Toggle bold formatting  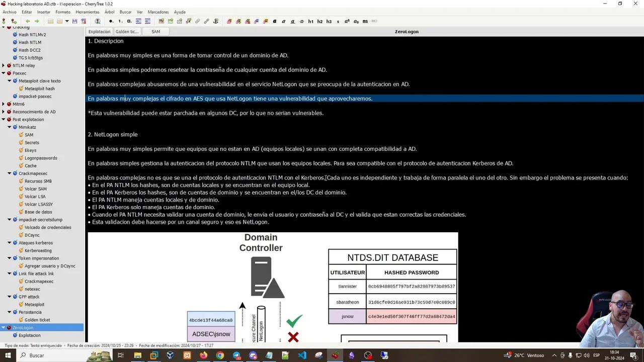[x=275, y=21]
